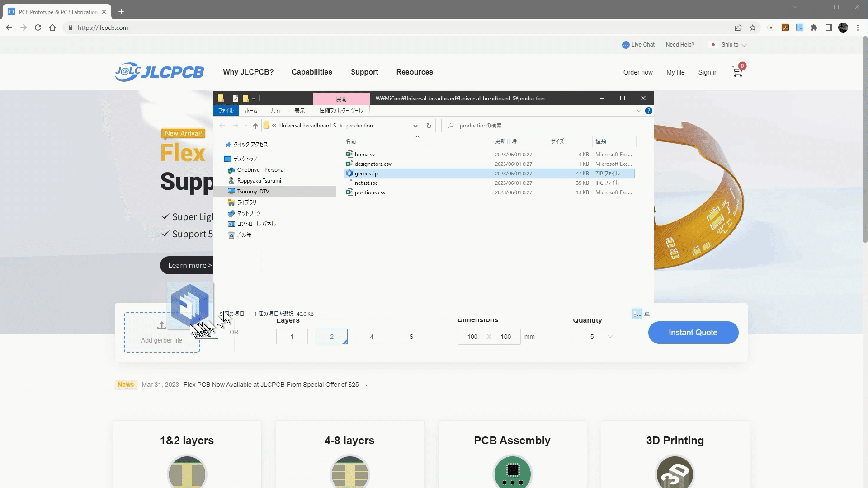Click the Sign in link
868x488 pixels.
coord(708,72)
